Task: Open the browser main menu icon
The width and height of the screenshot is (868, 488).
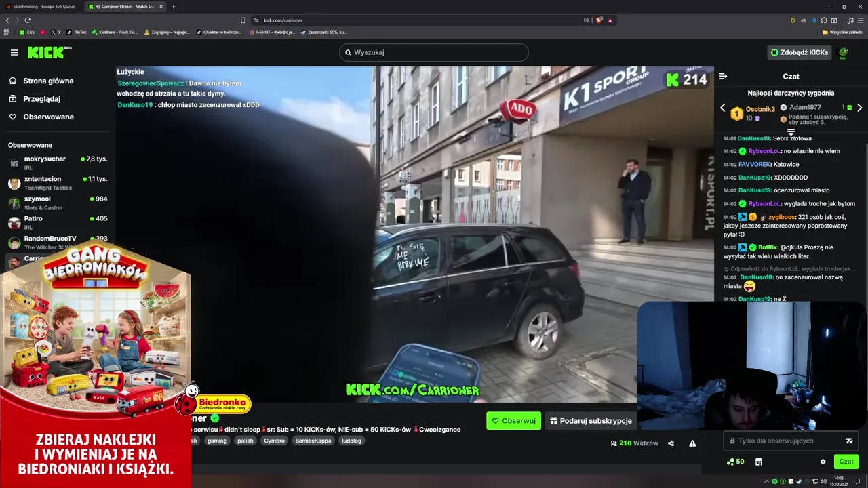Action: pyautogui.click(x=861, y=20)
